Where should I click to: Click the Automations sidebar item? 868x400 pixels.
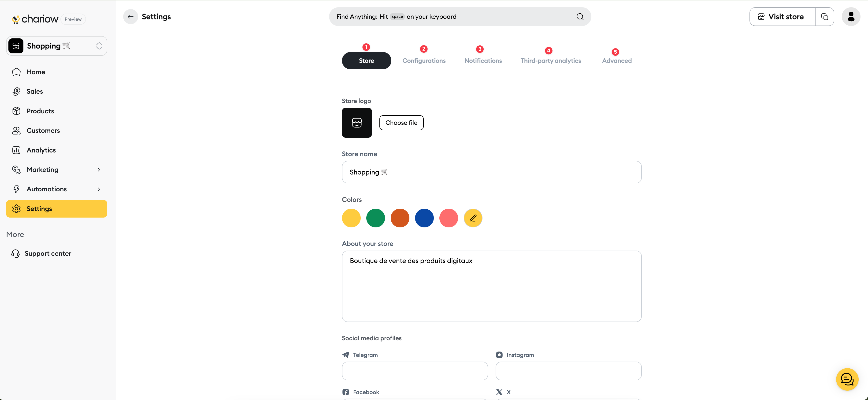click(57, 189)
